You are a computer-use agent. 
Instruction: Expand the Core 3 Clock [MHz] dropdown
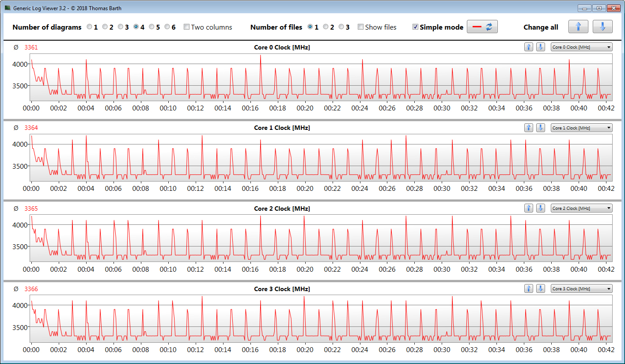[581, 288]
